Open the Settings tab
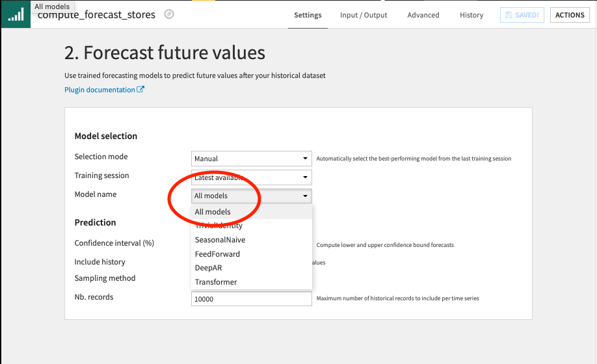The height and width of the screenshot is (364, 597). click(308, 15)
